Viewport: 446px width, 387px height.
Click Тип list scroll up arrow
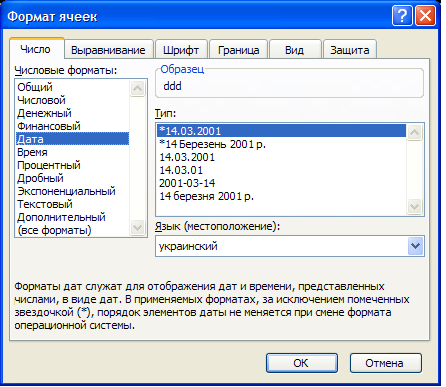[415, 133]
